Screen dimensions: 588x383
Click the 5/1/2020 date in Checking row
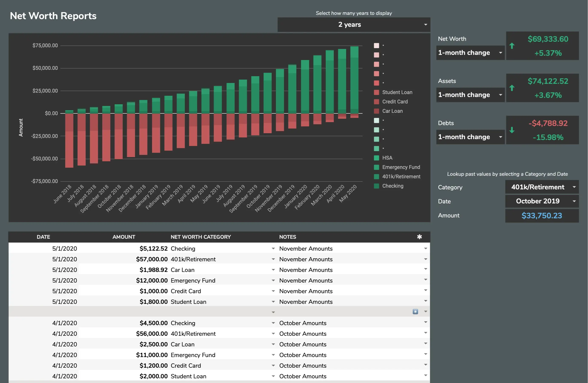(x=64, y=249)
